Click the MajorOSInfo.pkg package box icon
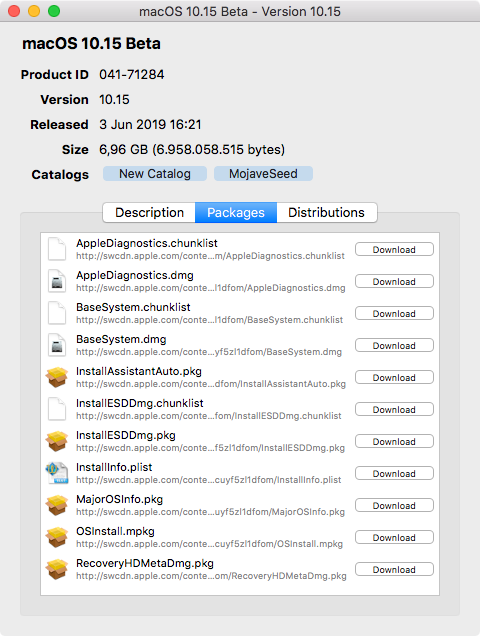This screenshot has width=480, height=636. click(57, 505)
